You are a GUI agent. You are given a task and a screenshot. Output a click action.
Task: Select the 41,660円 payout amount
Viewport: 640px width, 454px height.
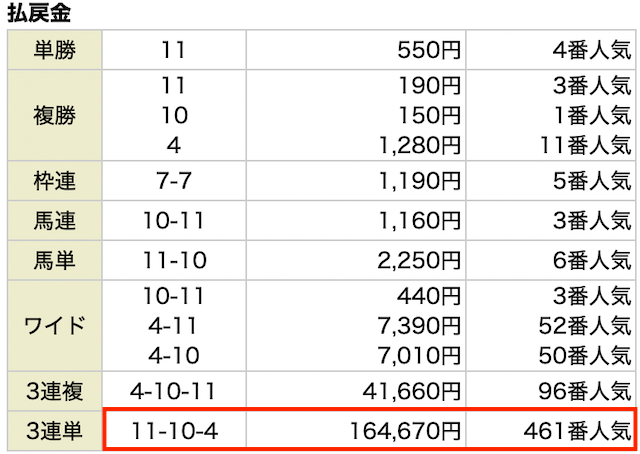coord(412,391)
